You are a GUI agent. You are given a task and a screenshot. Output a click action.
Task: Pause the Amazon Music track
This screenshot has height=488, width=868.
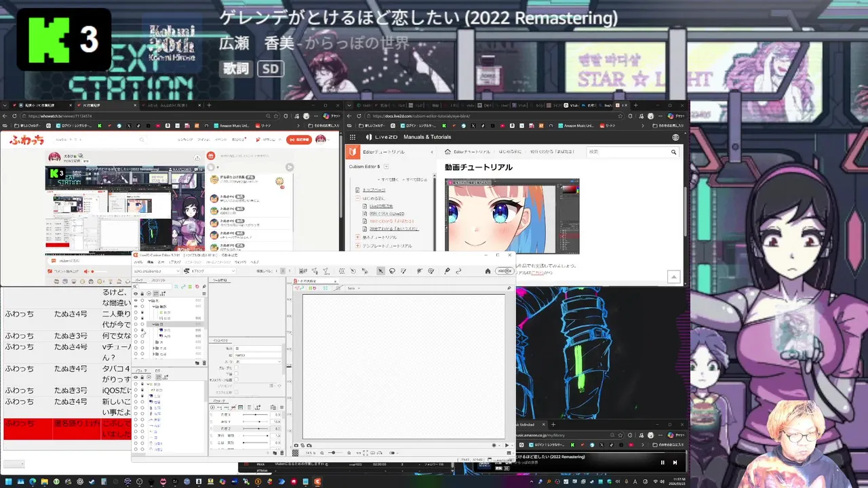click(663, 462)
